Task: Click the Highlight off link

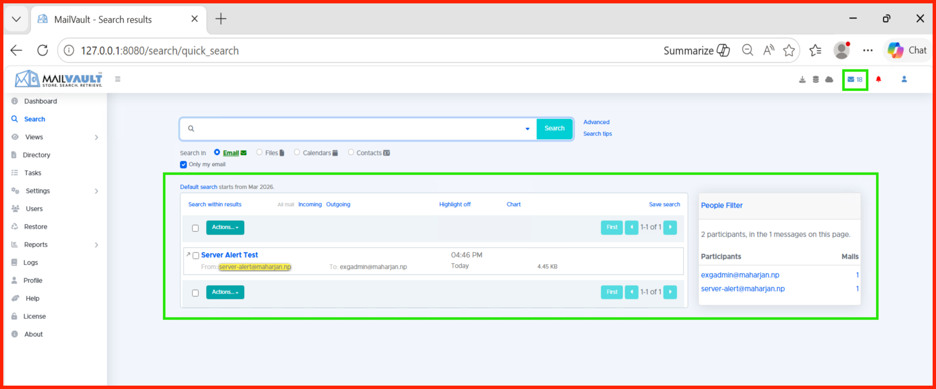Action: pyautogui.click(x=455, y=205)
